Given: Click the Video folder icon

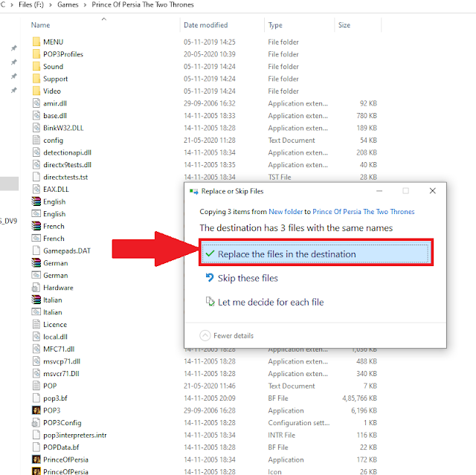Looking at the screenshot, I should pyautogui.click(x=36, y=91).
